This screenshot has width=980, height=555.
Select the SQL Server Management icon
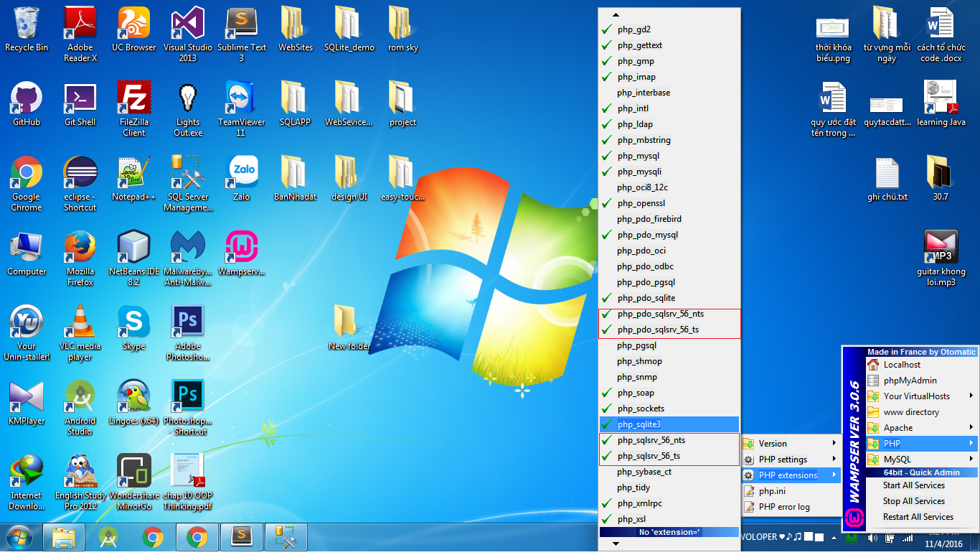pyautogui.click(x=188, y=184)
